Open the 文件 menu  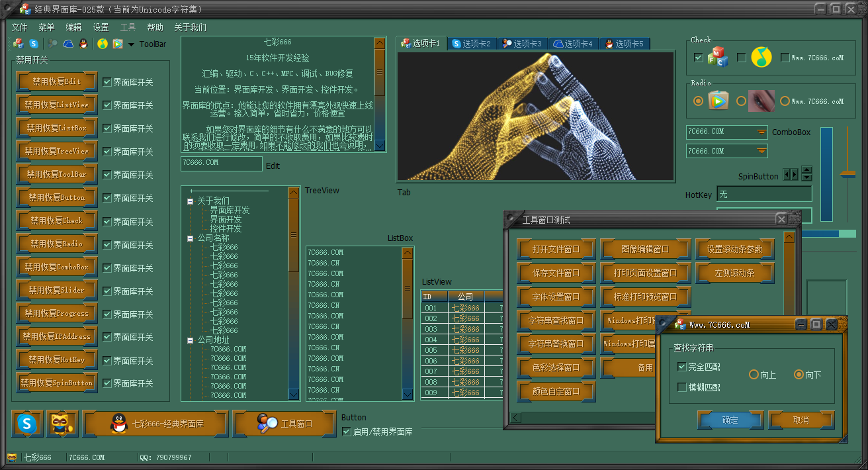[x=19, y=27]
